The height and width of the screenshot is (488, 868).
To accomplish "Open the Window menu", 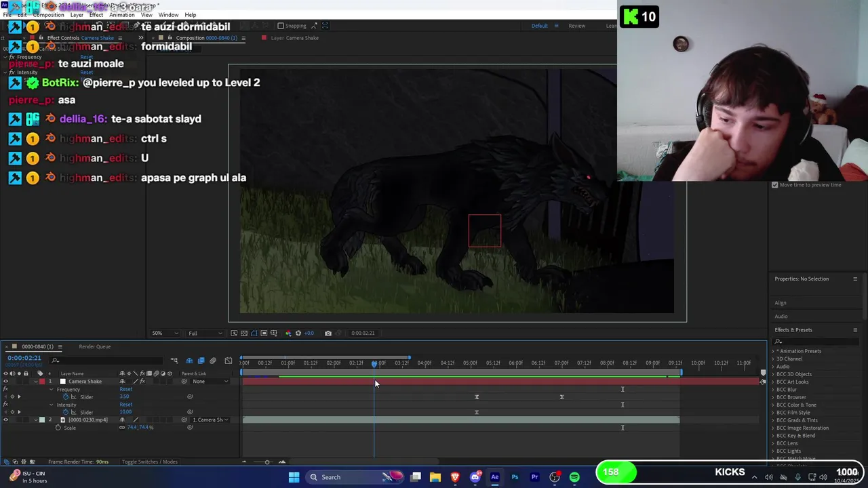I will pos(169,15).
